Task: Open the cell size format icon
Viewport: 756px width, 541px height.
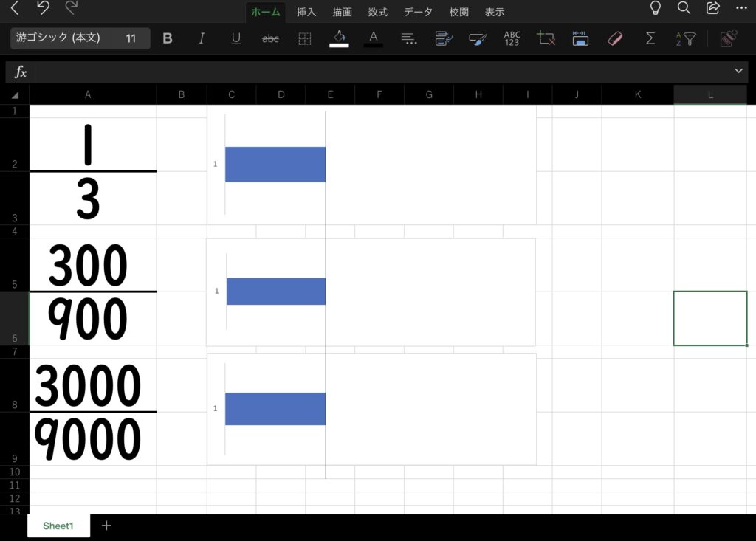Action: click(x=580, y=38)
